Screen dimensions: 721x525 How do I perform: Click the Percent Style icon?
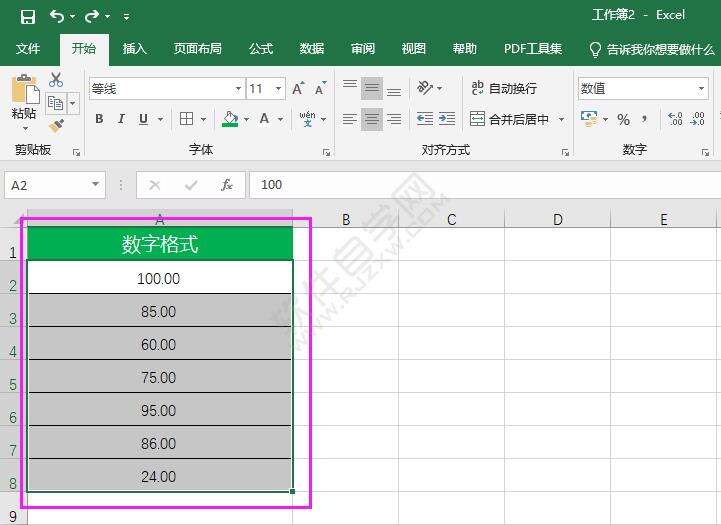point(623,120)
